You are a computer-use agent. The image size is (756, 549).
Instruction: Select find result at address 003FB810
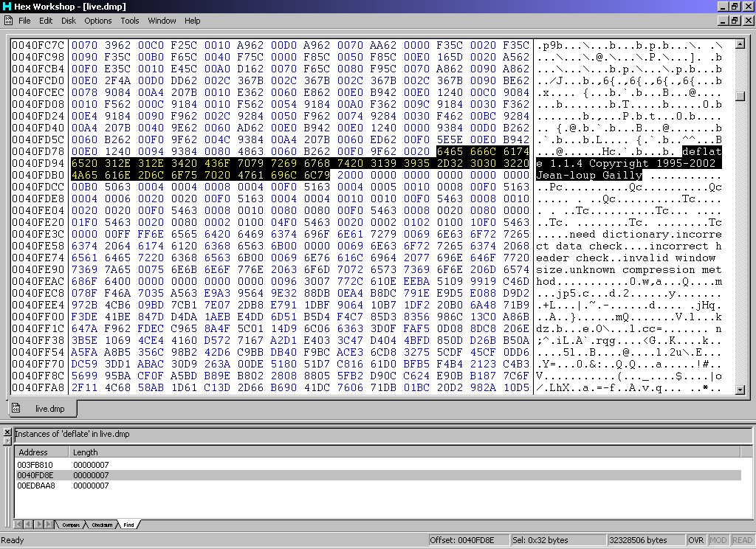click(378, 465)
